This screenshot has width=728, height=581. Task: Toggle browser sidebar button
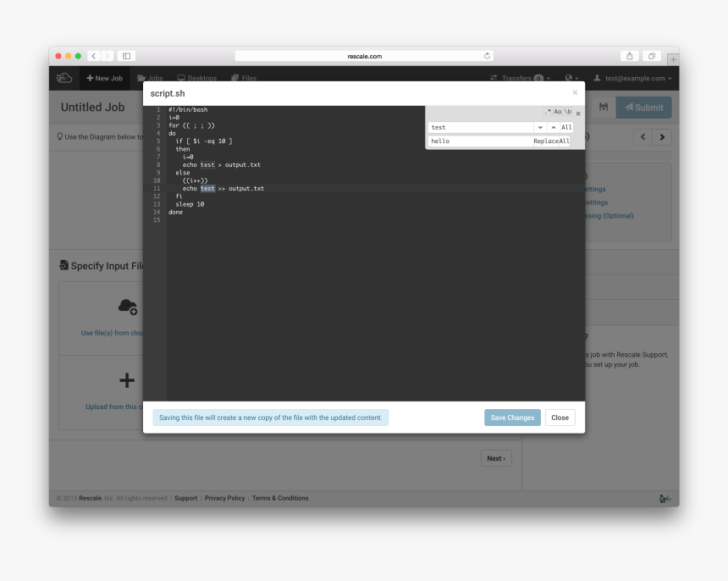tap(126, 56)
